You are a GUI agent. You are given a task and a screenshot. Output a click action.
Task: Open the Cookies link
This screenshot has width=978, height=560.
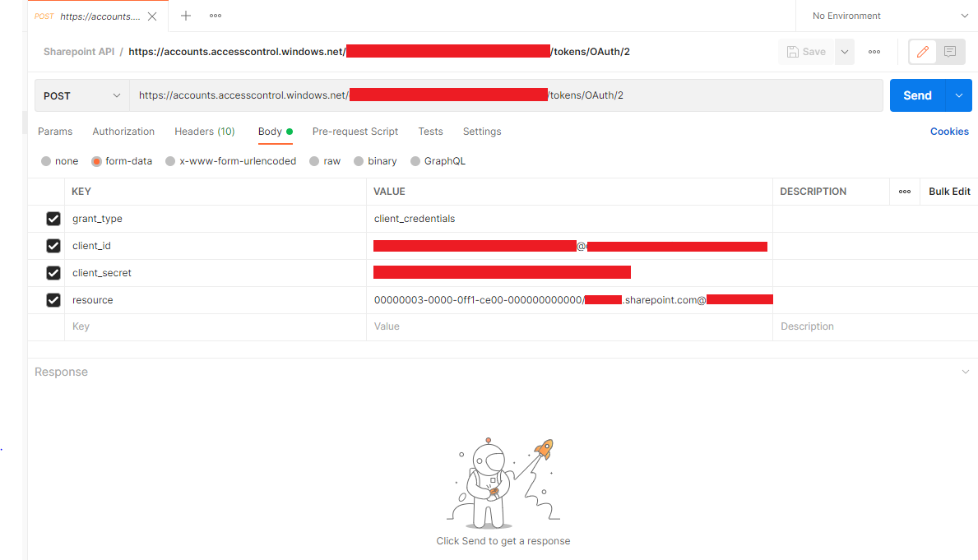tap(949, 132)
